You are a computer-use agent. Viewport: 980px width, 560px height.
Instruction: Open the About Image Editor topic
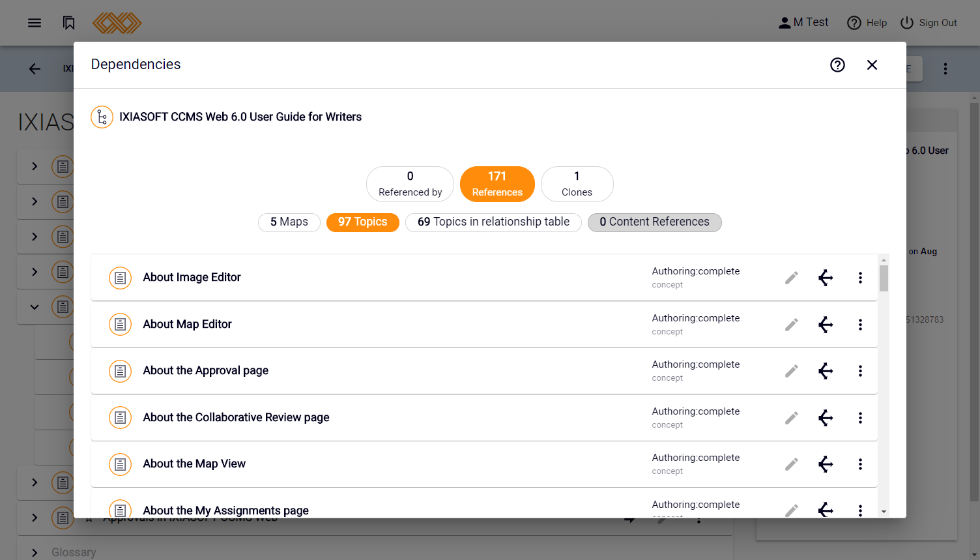tap(192, 277)
